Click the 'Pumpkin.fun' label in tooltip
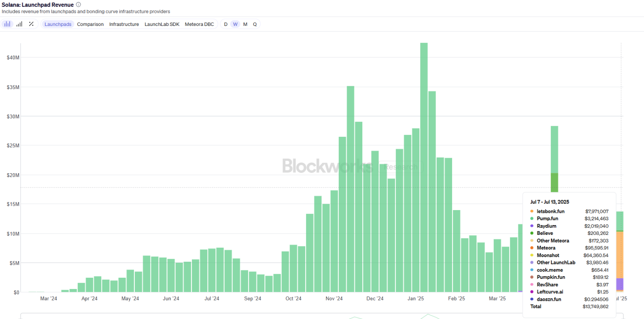Screen dimensions: 644x319 [551, 277]
